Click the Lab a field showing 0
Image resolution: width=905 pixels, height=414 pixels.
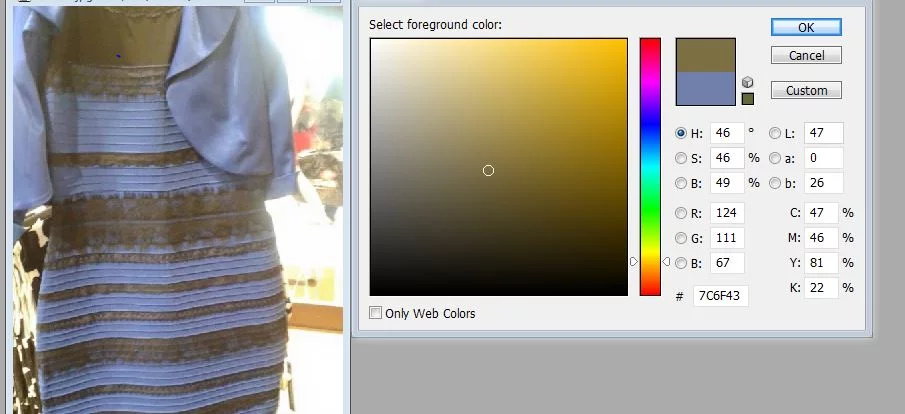(824, 158)
